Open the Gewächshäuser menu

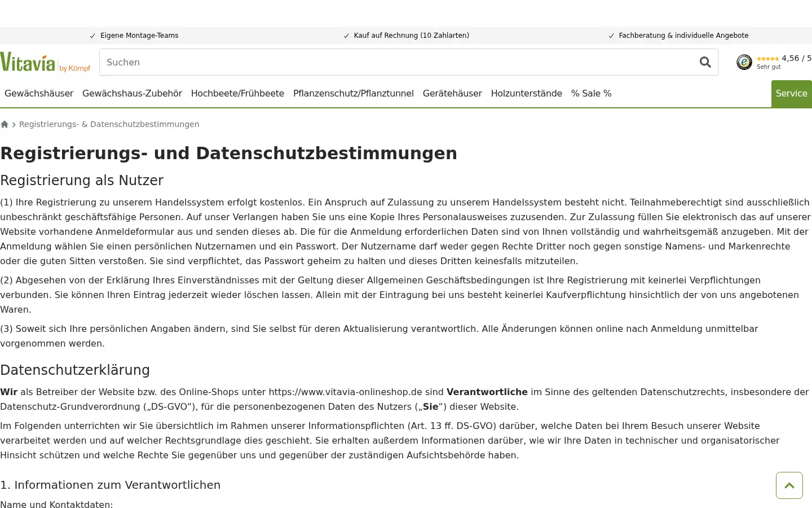click(x=39, y=94)
